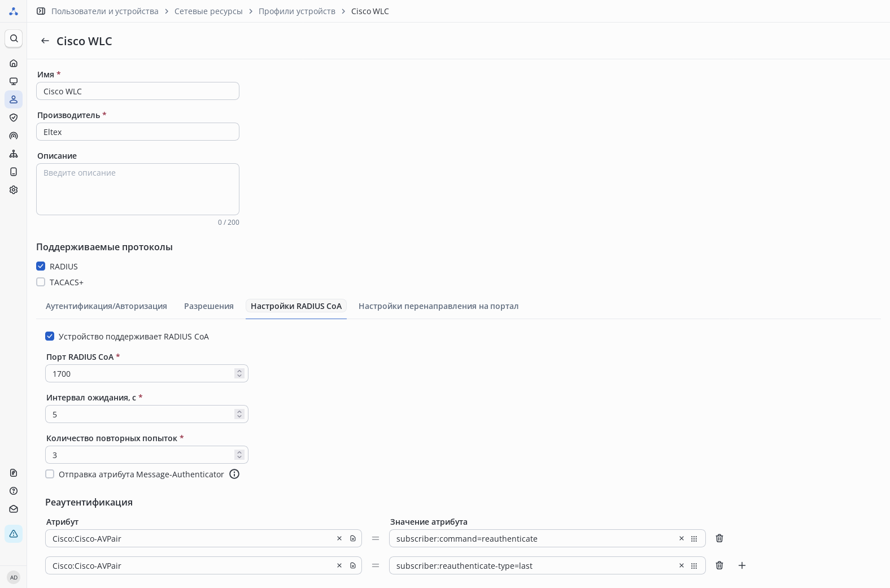Viewport: 890px width, 588px height.
Task: Open value picker for subscriber:command=reauthenticate
Action: [x=694, y=539]
